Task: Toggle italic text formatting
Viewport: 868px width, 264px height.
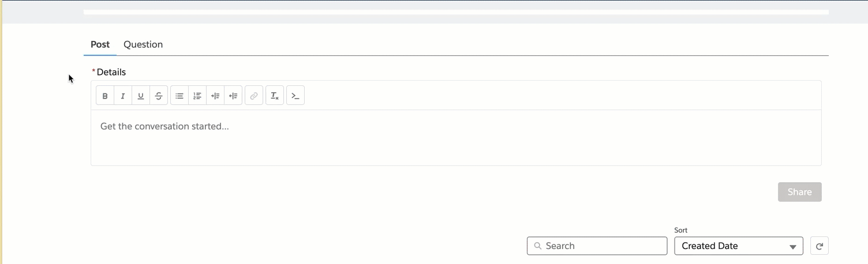Action: point(123,96)
